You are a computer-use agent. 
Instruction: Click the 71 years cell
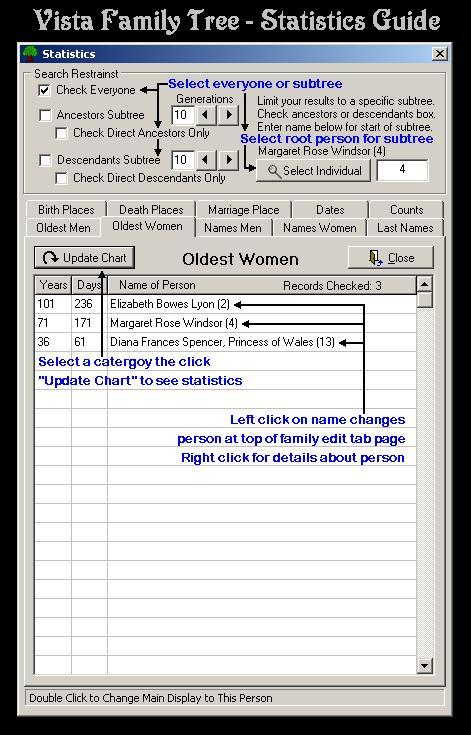tap(53, 323)
